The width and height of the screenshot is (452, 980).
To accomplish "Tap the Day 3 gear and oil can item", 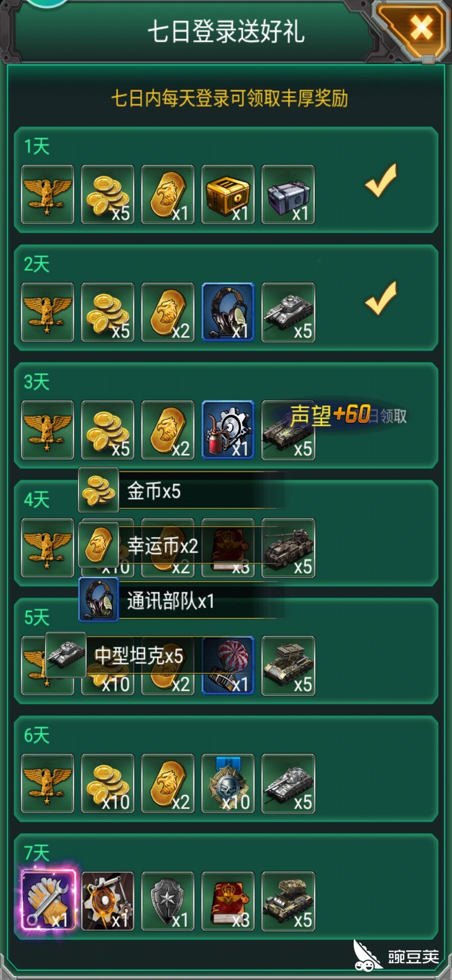I will [228, 430].
